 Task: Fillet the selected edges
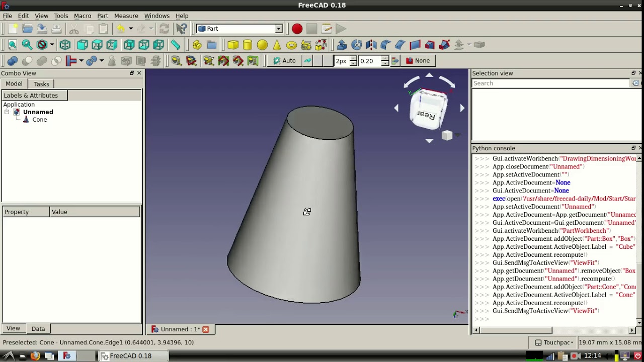tap(386, 45)
